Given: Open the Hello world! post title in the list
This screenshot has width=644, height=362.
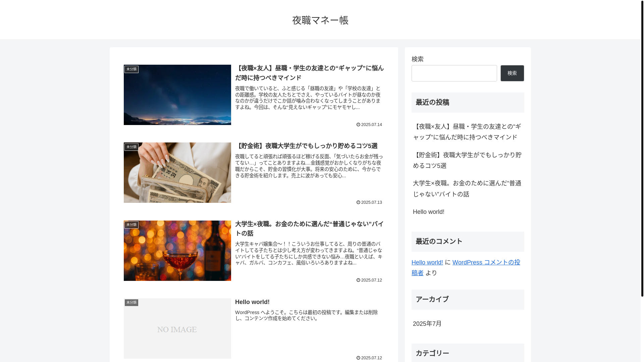Looking at the screenshot, I should [x=252, y=302].
